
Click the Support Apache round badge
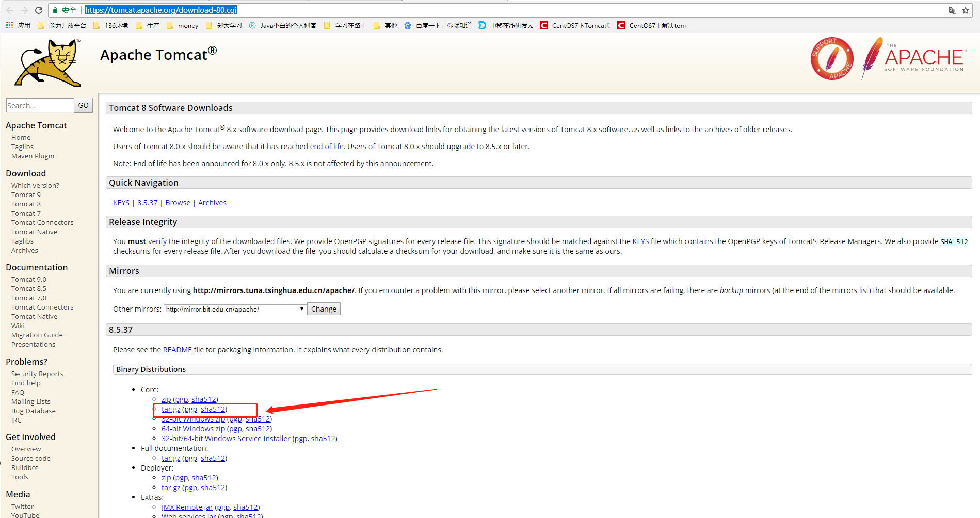click(x=832, y=58)
